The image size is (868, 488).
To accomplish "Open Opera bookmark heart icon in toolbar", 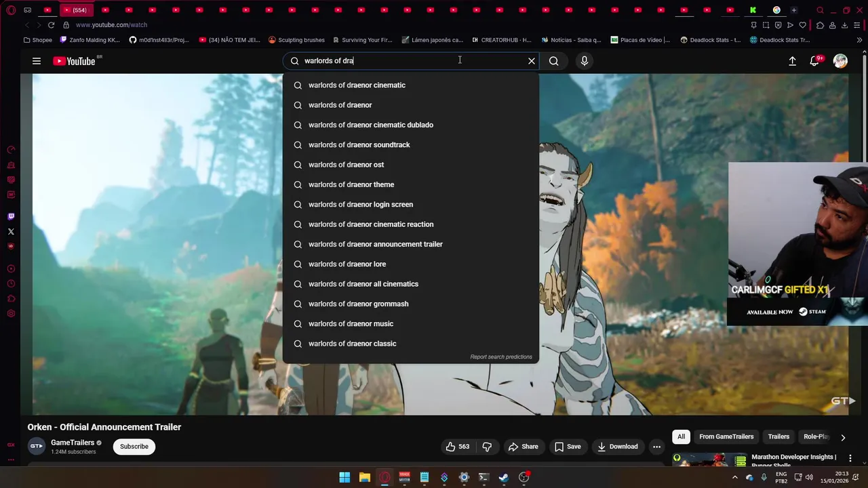I will pyautogui.click(x=802, y=25).
